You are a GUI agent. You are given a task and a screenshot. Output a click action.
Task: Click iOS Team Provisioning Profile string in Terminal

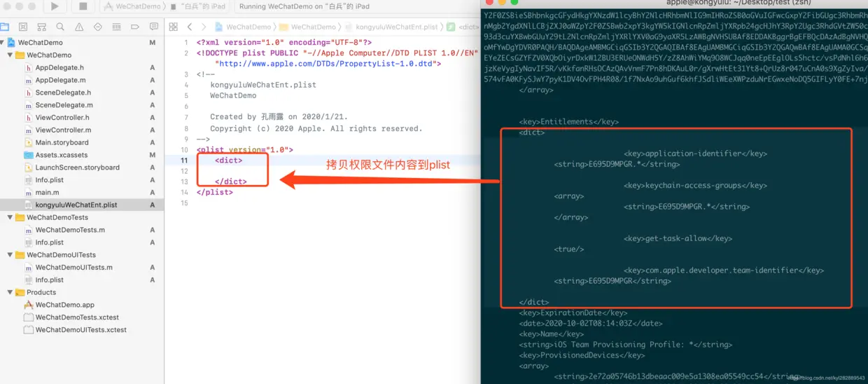coord(625,345)
